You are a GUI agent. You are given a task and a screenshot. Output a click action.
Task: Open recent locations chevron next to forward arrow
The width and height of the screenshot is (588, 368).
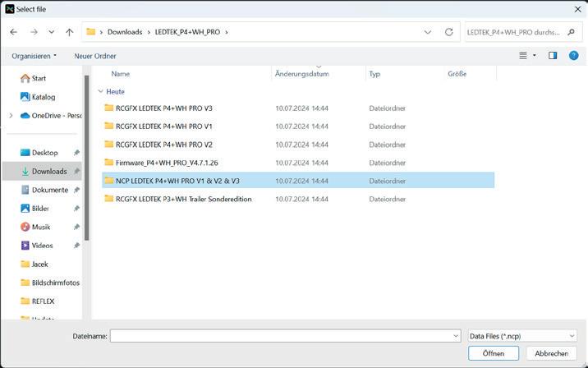pyautogui.click(x=52, y=32)
